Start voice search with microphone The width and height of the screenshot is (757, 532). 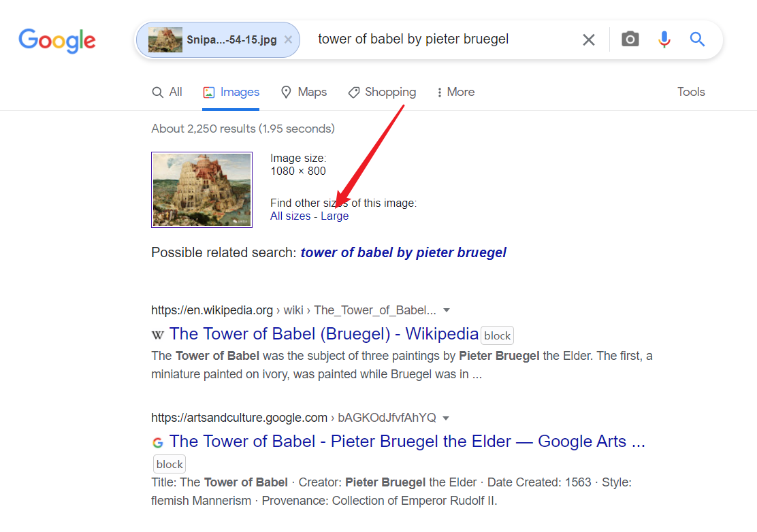664,39
